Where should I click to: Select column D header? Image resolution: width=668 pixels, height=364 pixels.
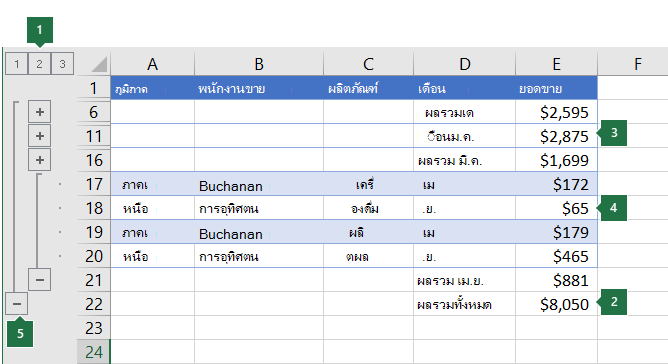coord(464,64)
